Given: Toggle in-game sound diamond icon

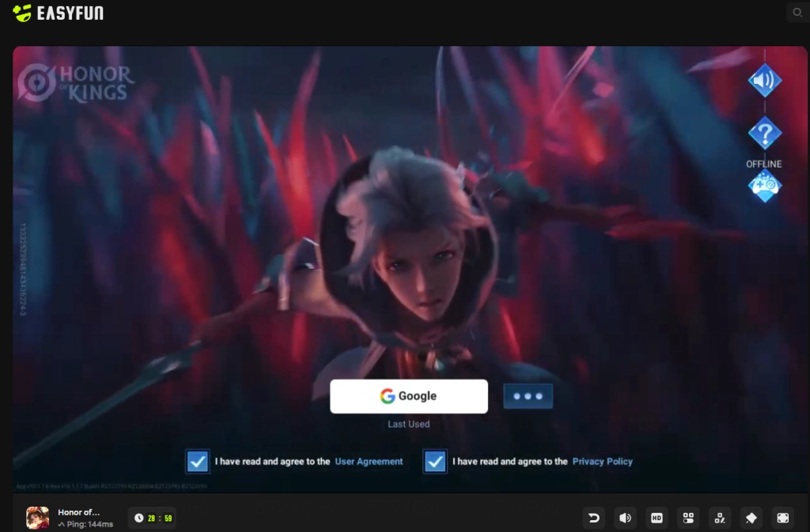Looking at the screenshot, I should 765,81.
